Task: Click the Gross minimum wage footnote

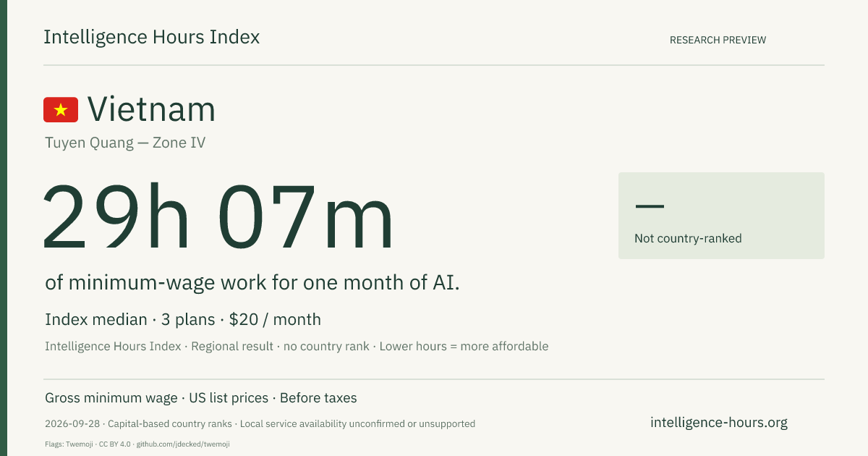Action: [111, 398]
